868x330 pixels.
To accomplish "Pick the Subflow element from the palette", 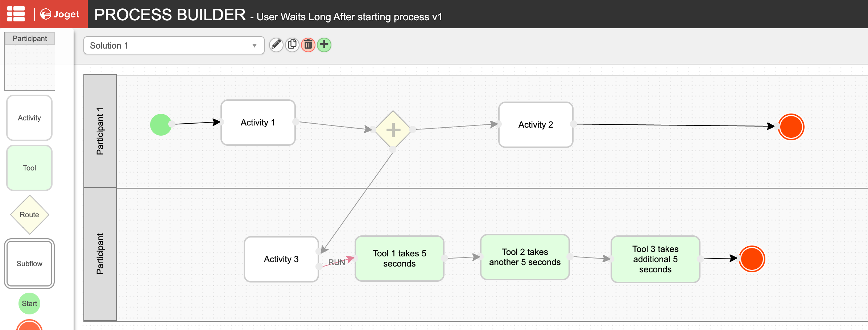I will click(29, 264).
